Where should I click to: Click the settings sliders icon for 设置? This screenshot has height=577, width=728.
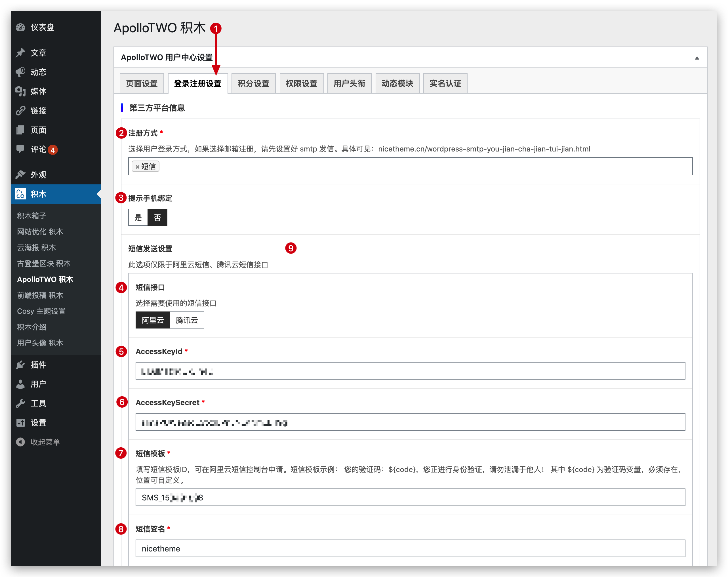coord(21,422)
